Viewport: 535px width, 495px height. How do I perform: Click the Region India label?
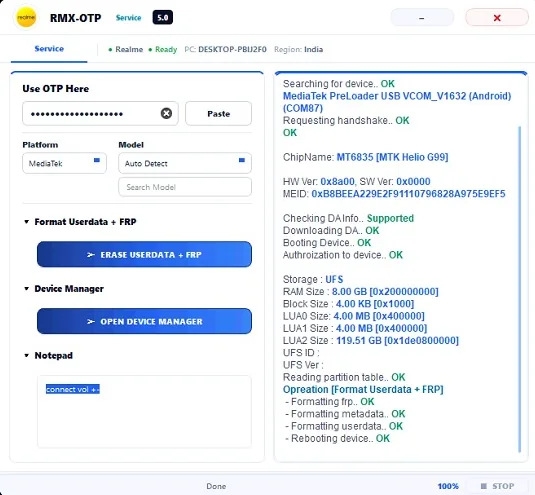299,49
